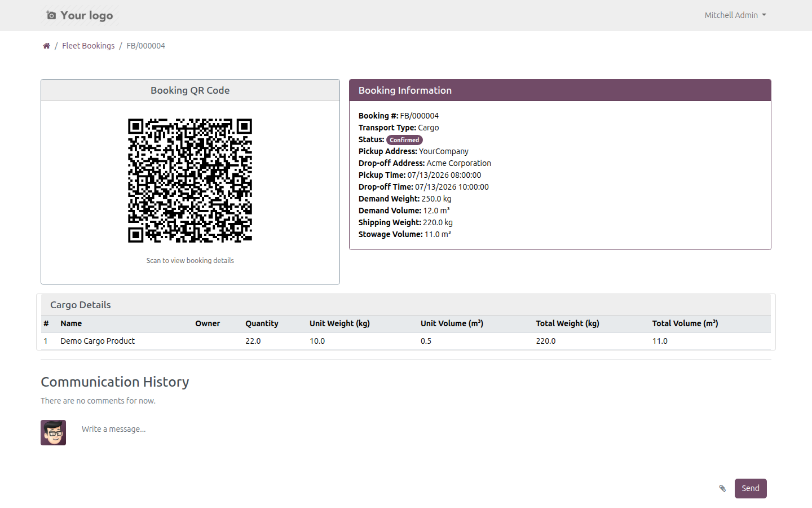812x508 pixels.
Task: Click There are no comments for now text
Action: [x=98, y=401]
